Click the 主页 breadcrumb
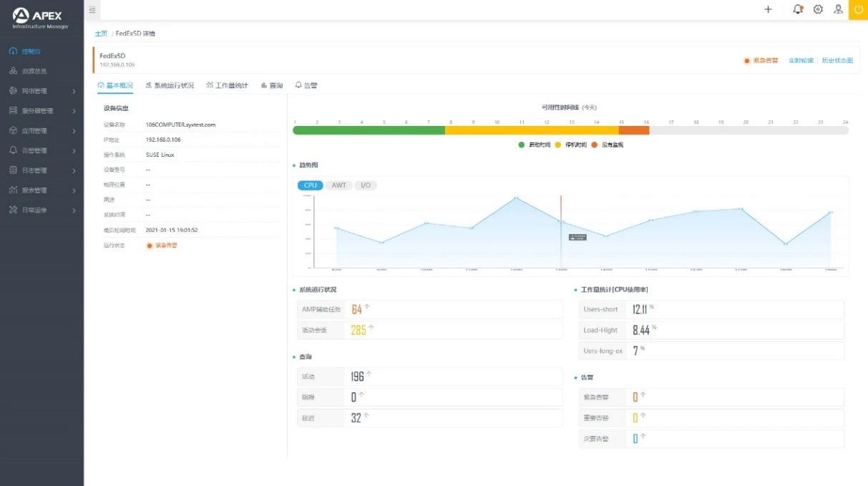This screenshot has width=868, height=486. coord(101,34)
